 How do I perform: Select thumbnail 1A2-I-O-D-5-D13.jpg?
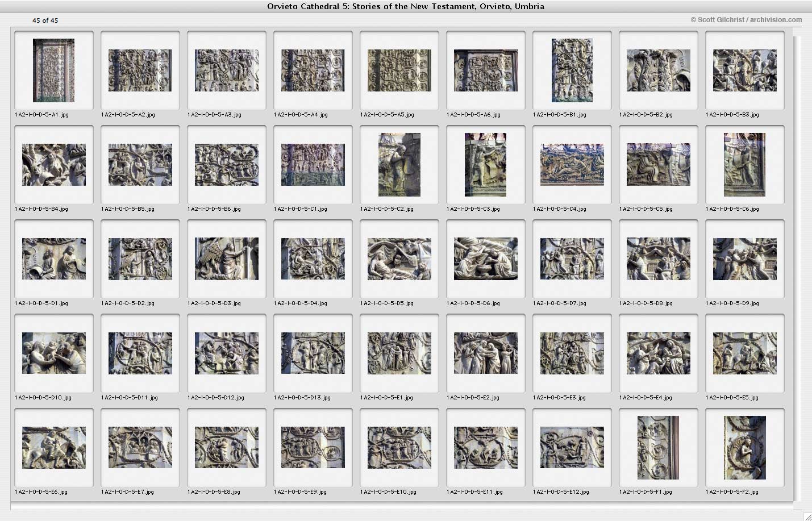(313, 353)
